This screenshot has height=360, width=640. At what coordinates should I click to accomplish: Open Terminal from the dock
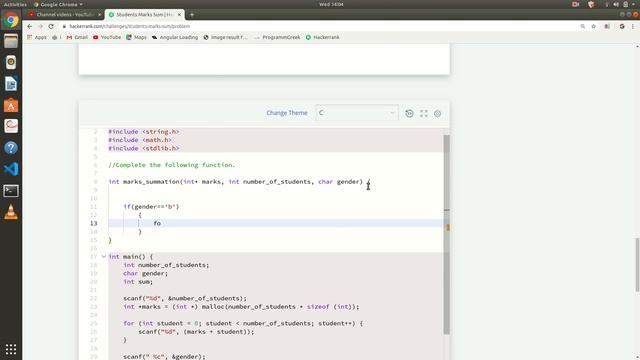(11, 191)
